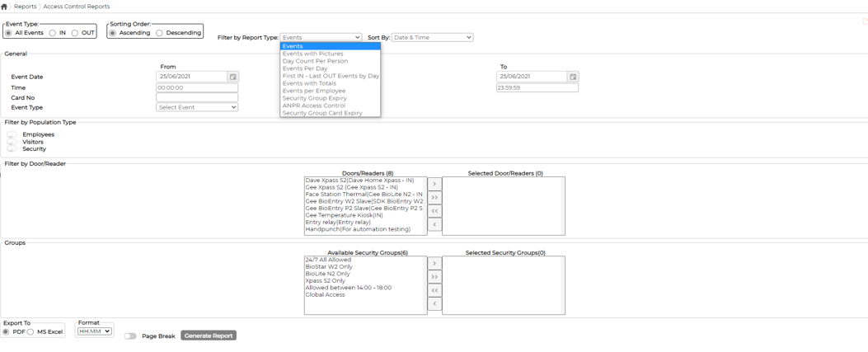The image size is (868, 352).
Task: Remove all groups from Selected Security Groups
Action: [x=434, y=290]
